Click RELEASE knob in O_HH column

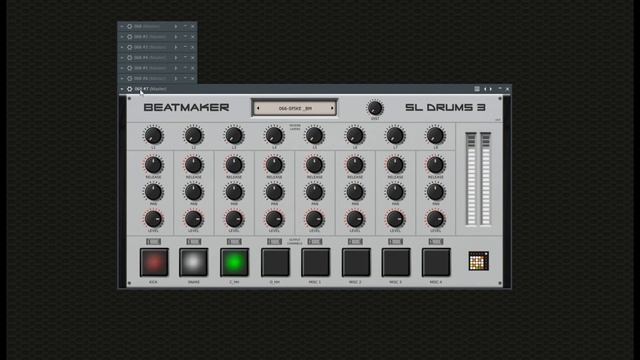pos(274,165)
